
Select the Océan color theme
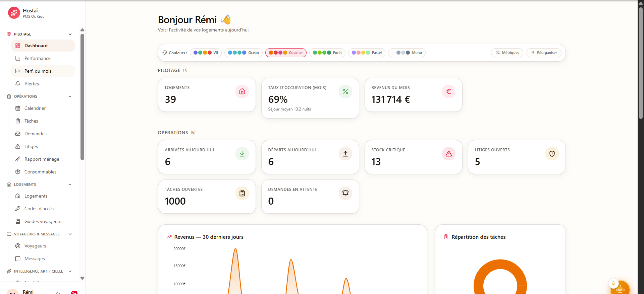[243, 53]
